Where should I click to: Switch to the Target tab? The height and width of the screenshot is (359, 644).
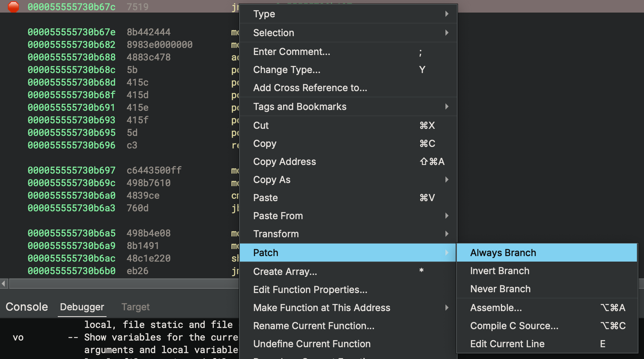pyautogui.click(x=136, y=307)
